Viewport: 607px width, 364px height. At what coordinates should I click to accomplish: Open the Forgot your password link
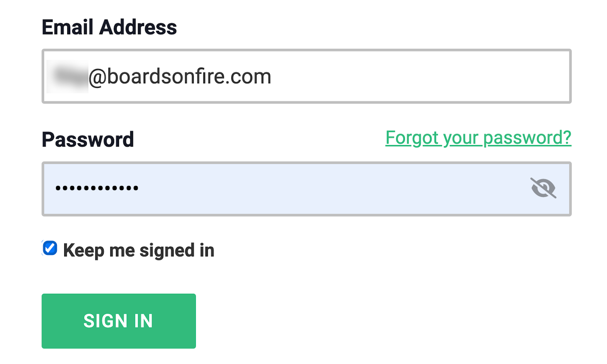click(478, 137)
